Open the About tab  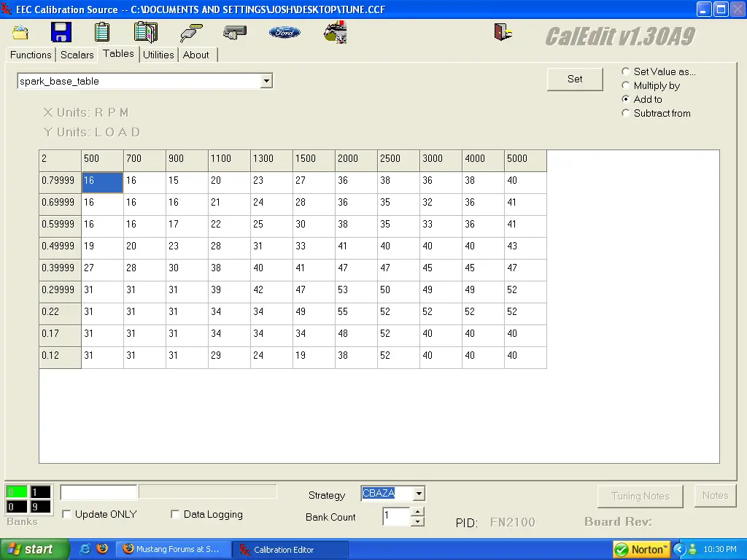[x=196, y=55]
